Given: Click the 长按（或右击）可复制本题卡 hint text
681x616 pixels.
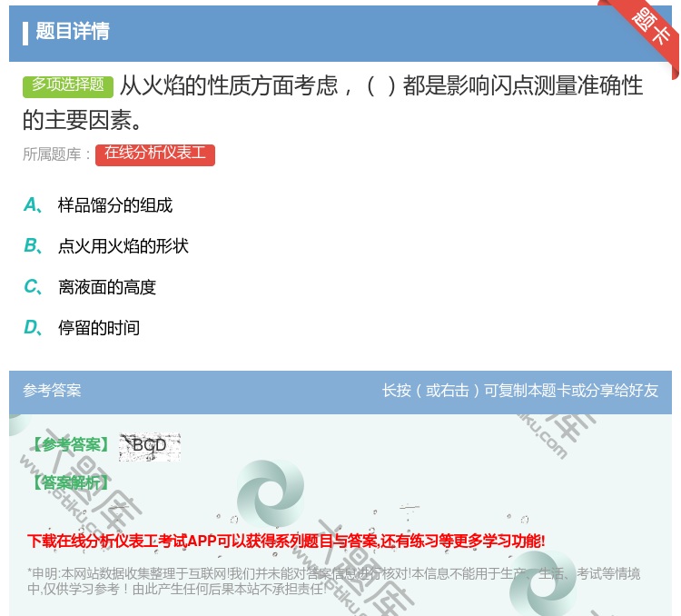Looking at the screenshot, I should (520, 391).
